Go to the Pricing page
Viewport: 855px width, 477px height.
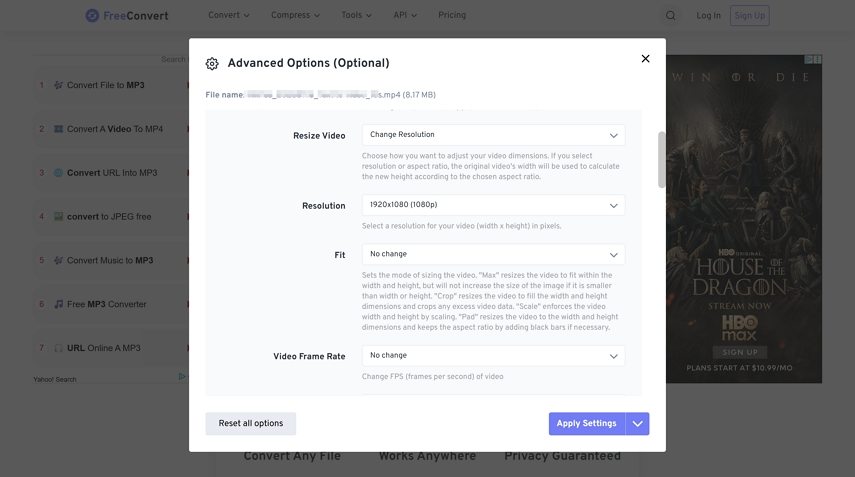click(452, 15)
